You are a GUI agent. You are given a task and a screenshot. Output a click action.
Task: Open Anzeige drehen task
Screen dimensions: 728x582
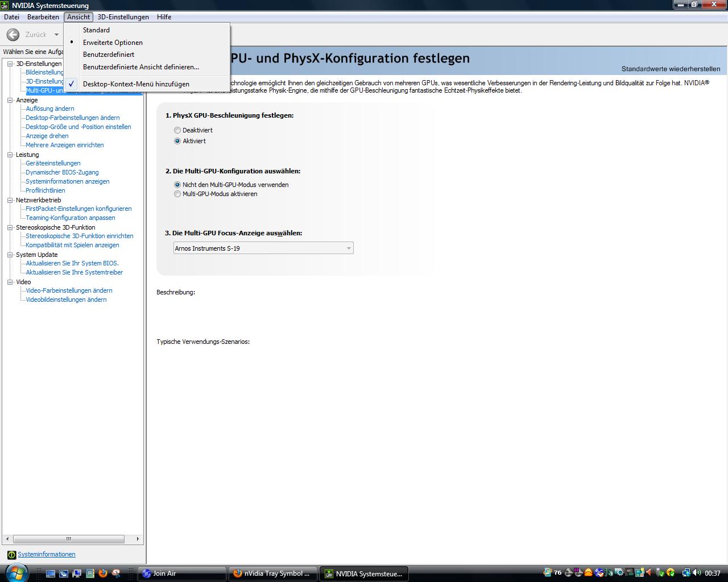point(47,136)
